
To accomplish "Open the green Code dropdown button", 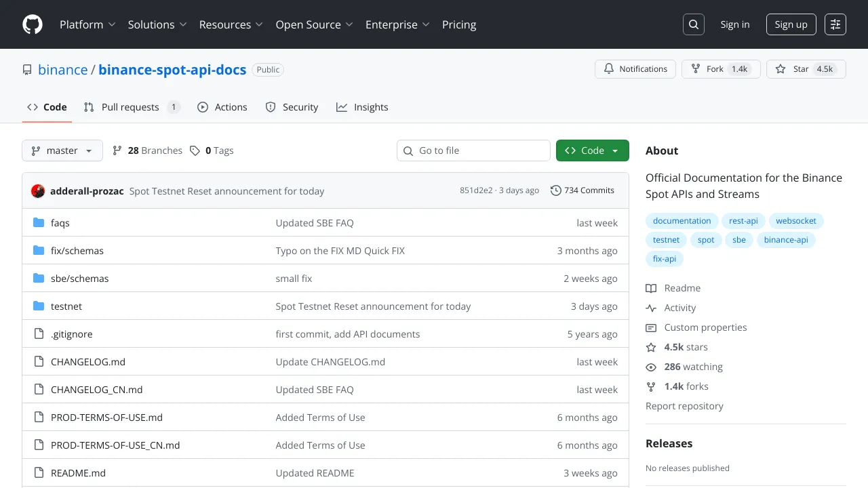I will [x=593, y=150].
